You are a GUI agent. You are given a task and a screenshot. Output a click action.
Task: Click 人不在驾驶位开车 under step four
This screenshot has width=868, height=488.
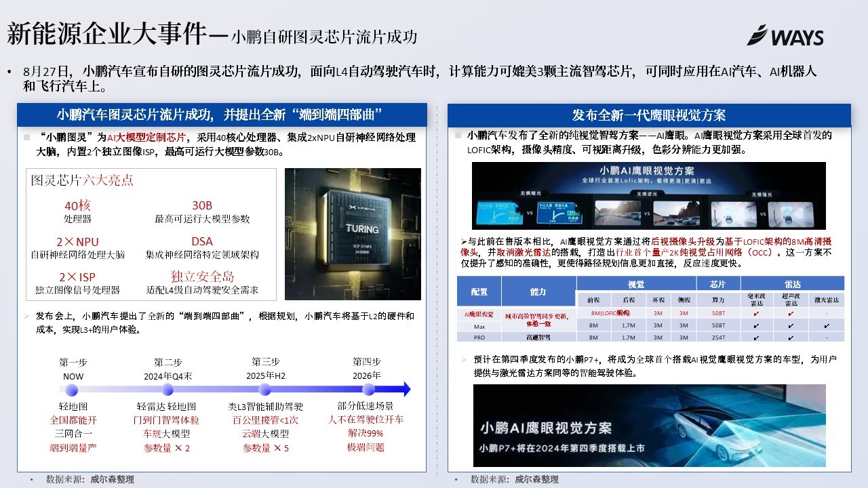(366, 420)
